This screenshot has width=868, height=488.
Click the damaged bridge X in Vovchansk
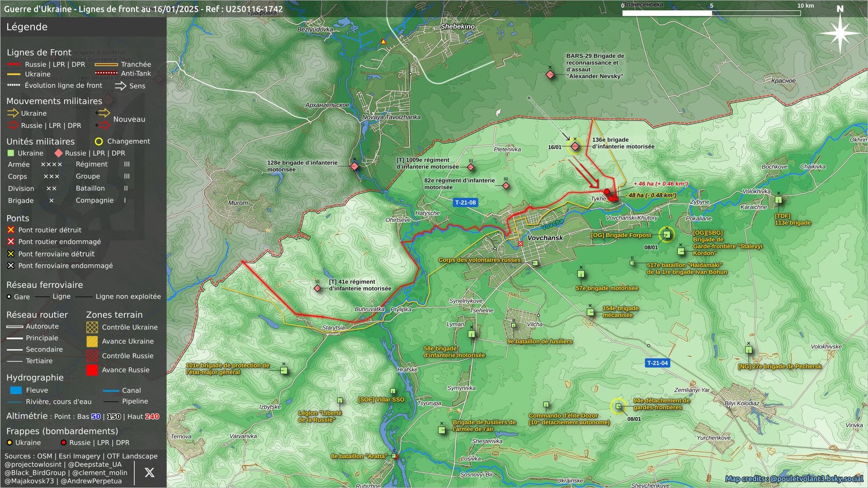click(521, 244)
